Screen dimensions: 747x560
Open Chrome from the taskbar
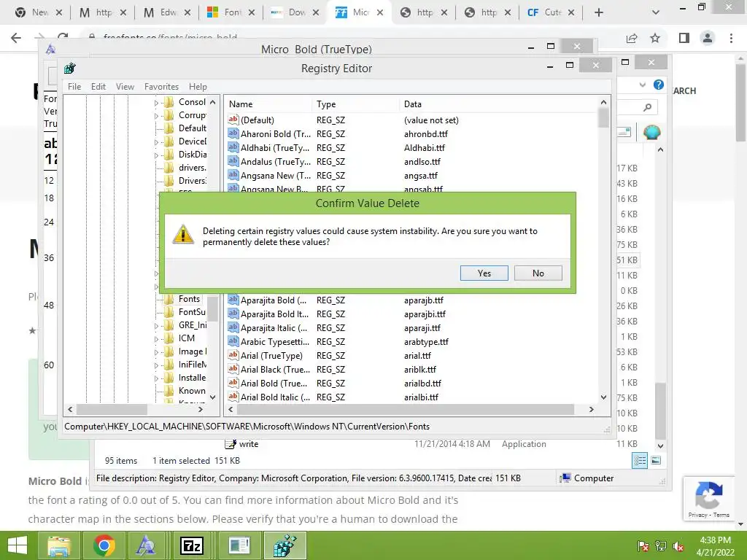104,545
